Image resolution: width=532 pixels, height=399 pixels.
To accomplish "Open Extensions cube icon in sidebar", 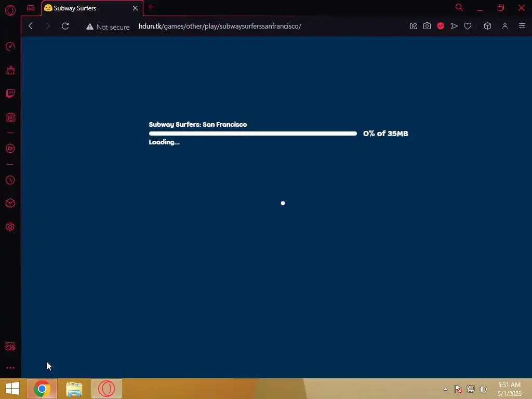I will tap(10, 203).
